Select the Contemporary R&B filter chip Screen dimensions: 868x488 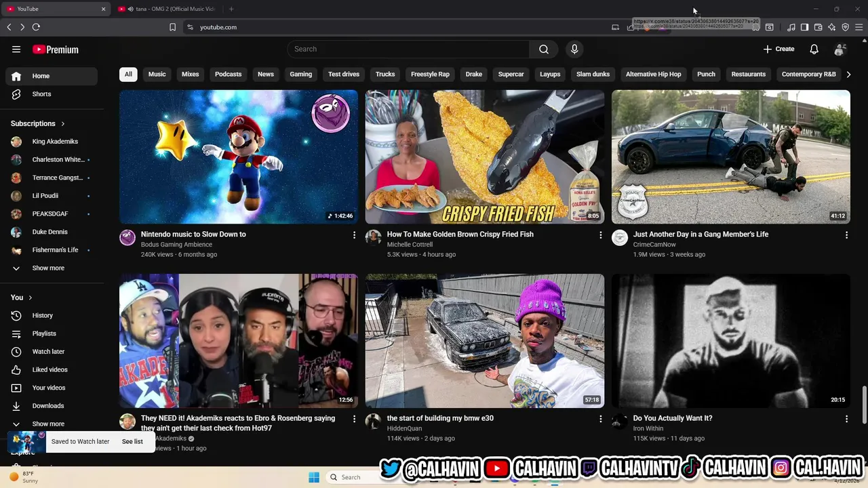[x=809, y=74]
